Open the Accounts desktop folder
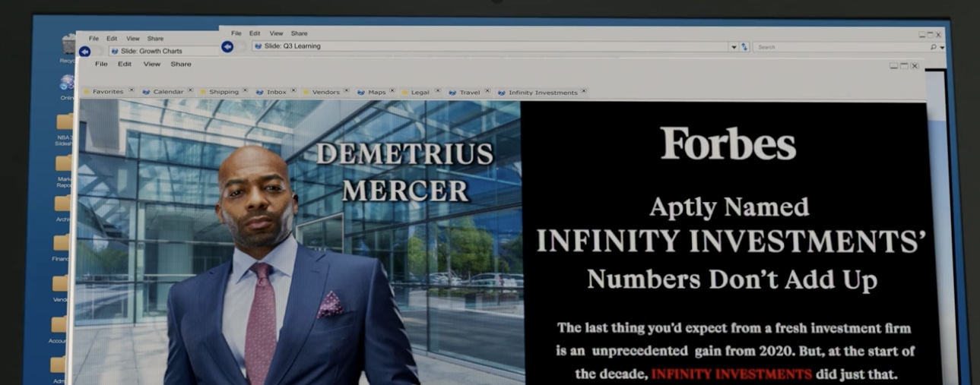The height and width of the screenshot is (385, 980). coord(60,324)
